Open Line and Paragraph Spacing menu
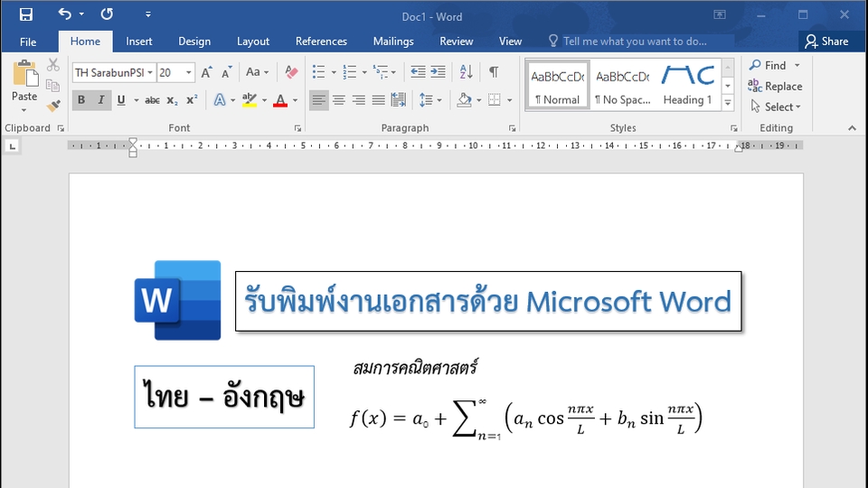The height and width of the screenshot is (488, 868). [x=430, y=100]
